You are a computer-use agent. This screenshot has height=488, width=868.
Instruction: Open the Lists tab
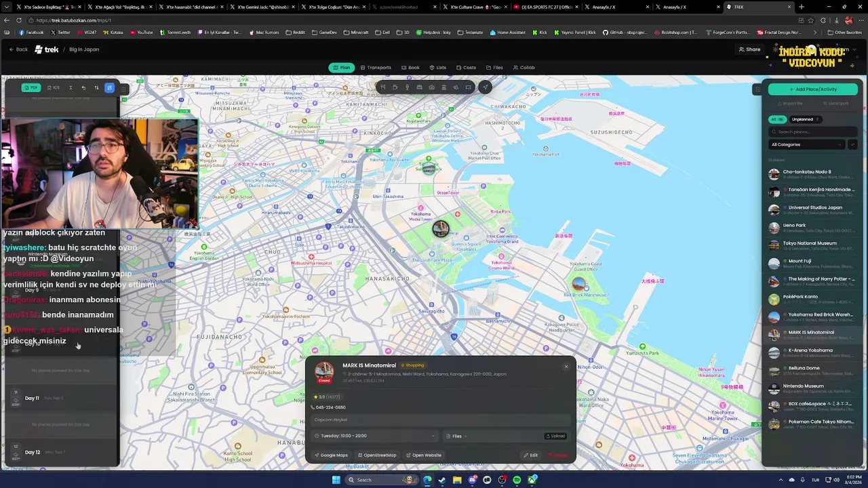click(x=438, y=68)
